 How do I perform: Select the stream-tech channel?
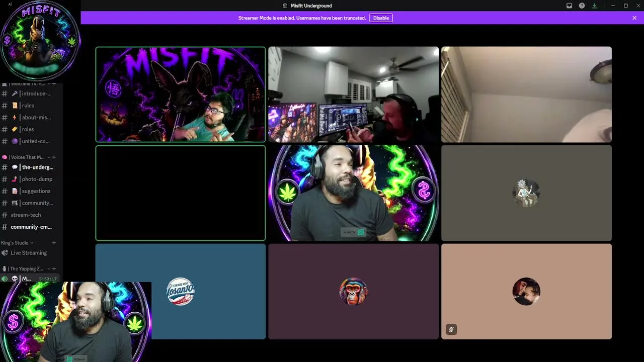(x=31, y=215)
